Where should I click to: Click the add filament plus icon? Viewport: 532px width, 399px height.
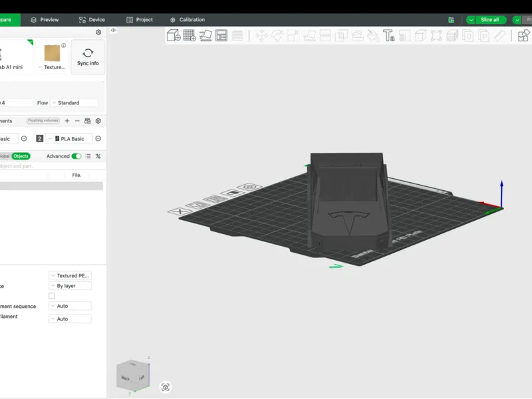point(67,121)
